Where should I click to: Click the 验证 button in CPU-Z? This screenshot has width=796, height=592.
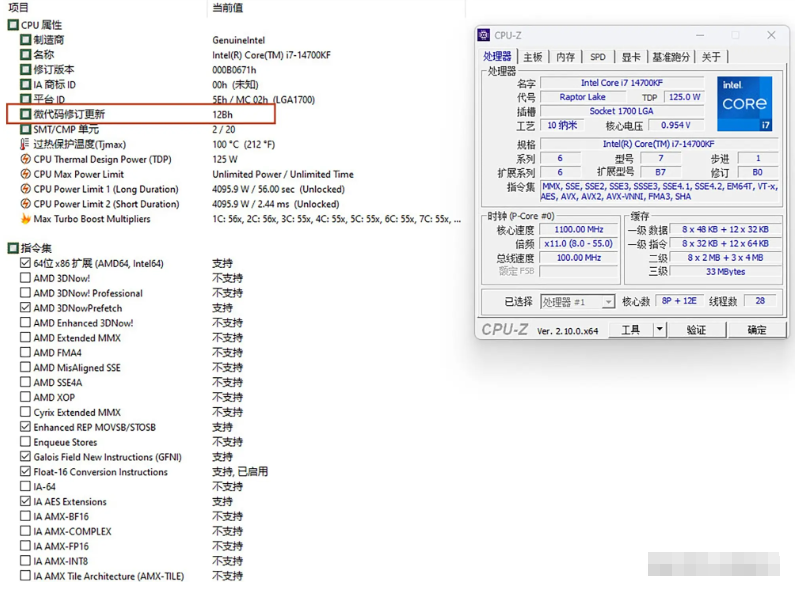(x=696, y=330)
